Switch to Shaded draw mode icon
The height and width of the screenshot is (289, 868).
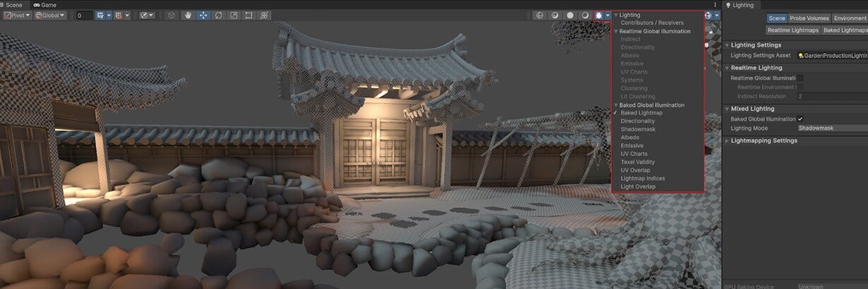pyautogui.click(x=584, y=15)
